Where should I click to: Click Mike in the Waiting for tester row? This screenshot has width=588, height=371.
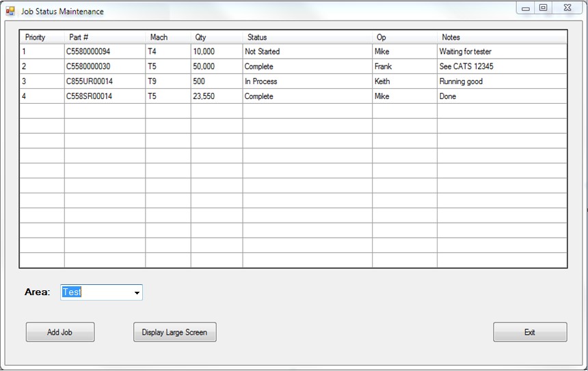(405, 51)
